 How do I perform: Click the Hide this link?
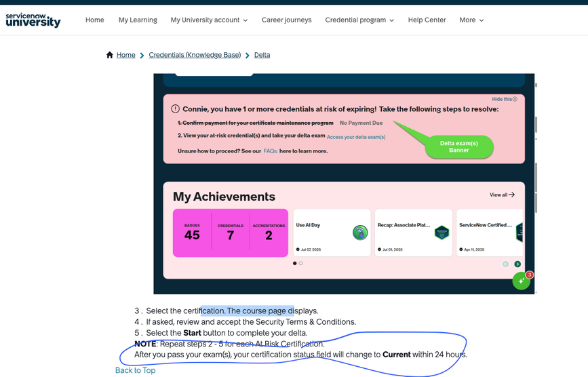point(502,99)
